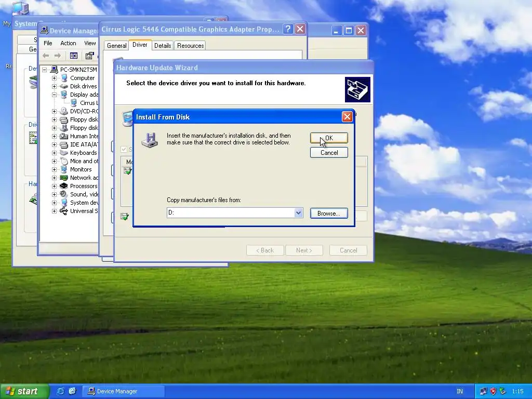Viewport: 532px width, 399px height.
Task: Click the Properties toolbar icon in Device Manager
Action: point(89,56)
